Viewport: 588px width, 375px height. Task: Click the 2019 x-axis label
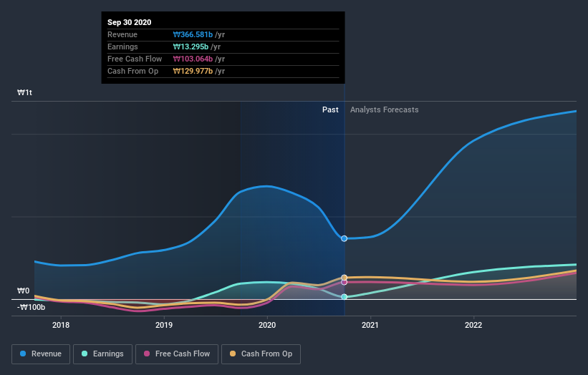pos(164,325)
